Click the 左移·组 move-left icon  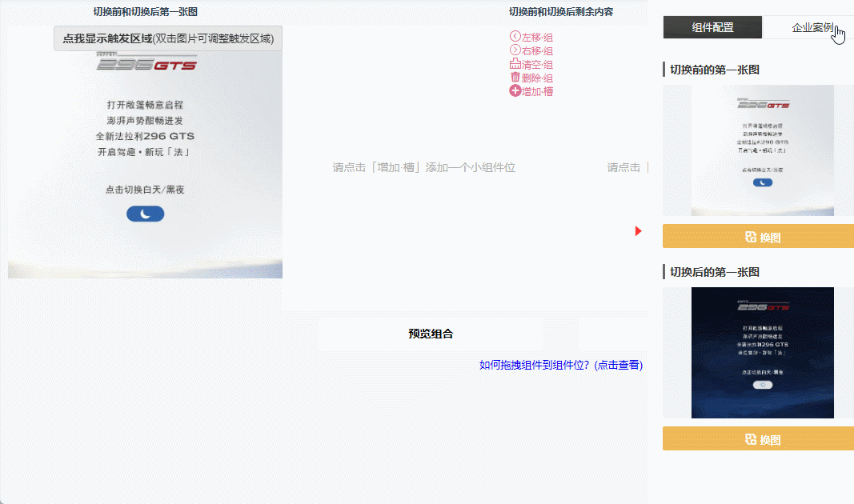515,37
